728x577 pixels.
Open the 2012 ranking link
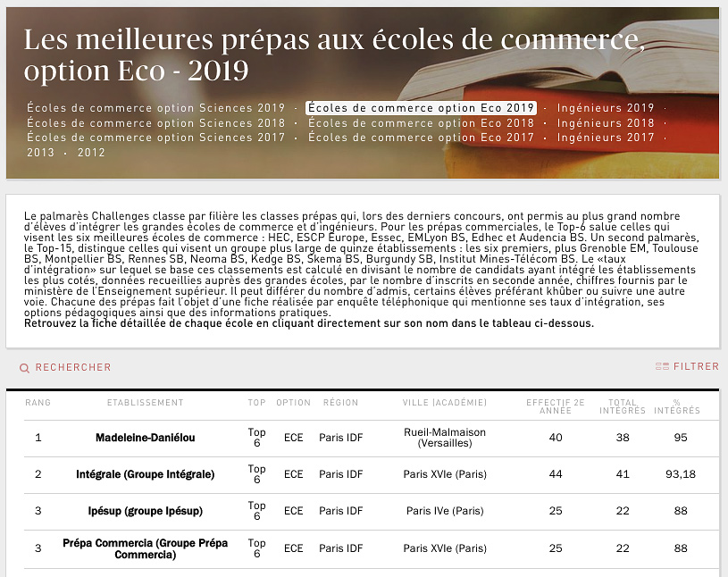pyautogui.click(x=91, y=152)
